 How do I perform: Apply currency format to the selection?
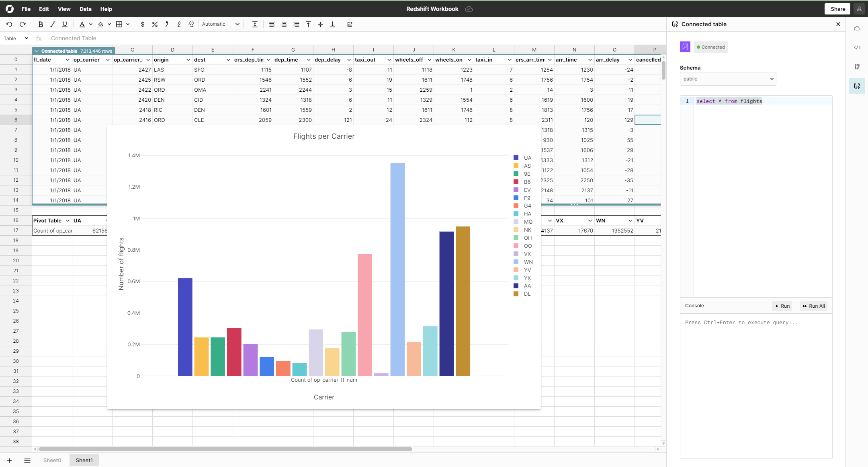142,24
